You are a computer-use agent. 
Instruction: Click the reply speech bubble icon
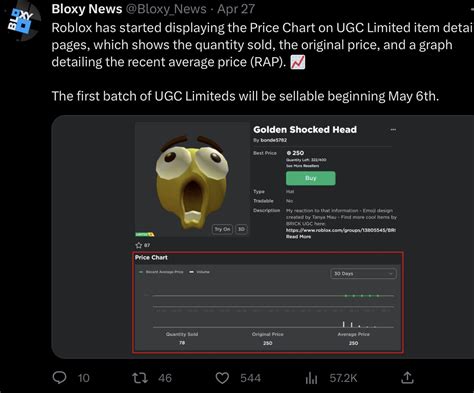59,378
